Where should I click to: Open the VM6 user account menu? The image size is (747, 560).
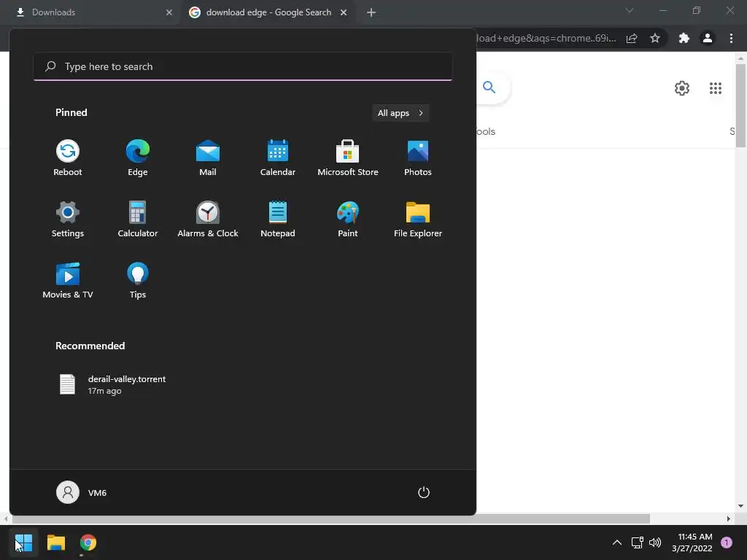(82, 492)
